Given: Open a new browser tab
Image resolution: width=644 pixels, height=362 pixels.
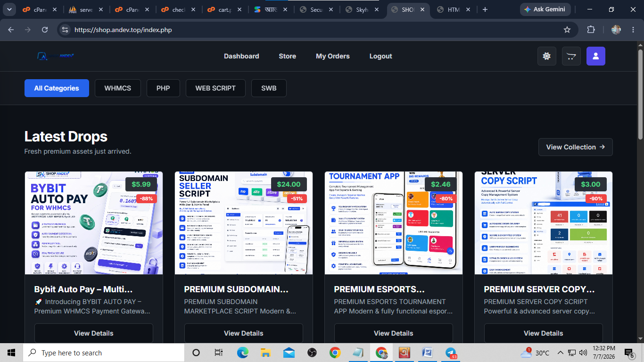Looking at the screenshot, I should click(x=485, y=9).
